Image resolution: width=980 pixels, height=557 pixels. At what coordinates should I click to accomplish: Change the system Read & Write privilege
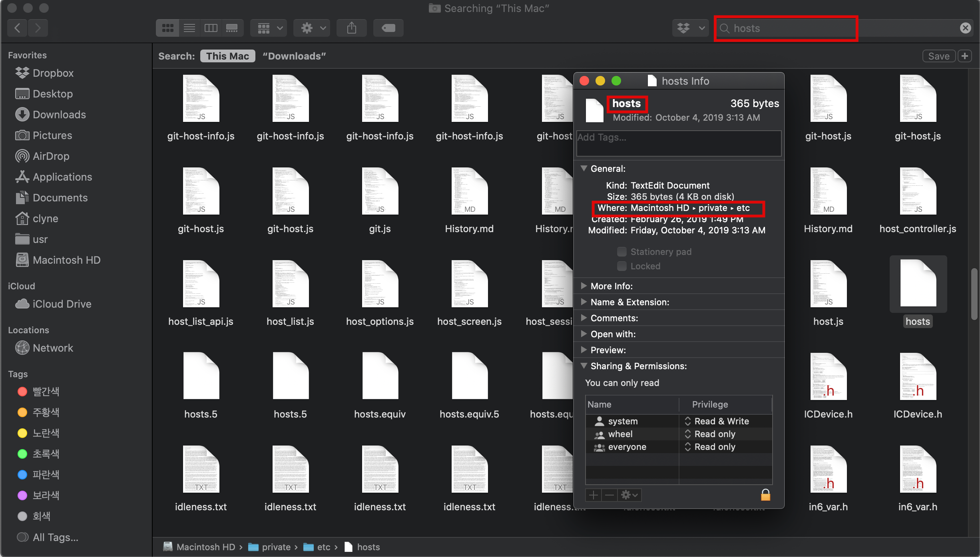pyautogui.click(x=721, y=421)
